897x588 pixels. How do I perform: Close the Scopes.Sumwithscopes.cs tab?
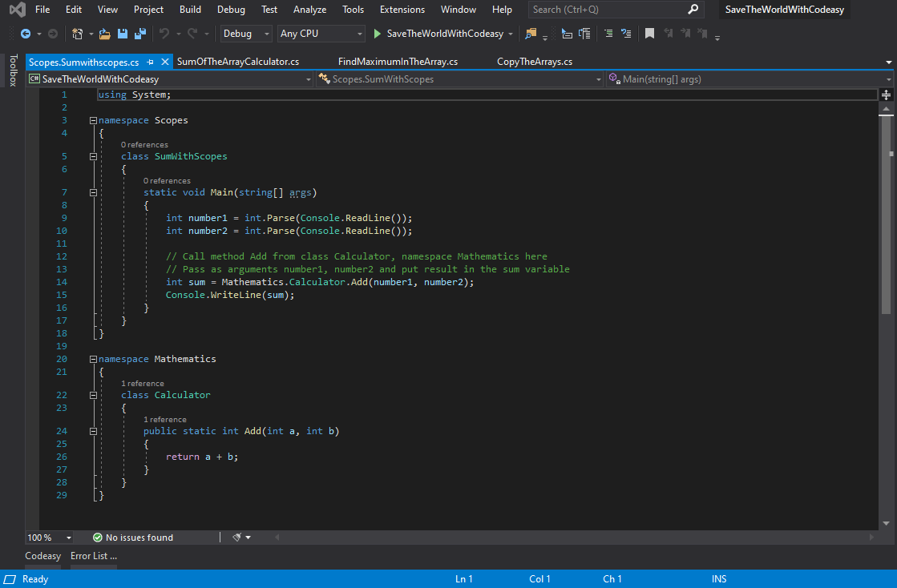coord(165,62)
